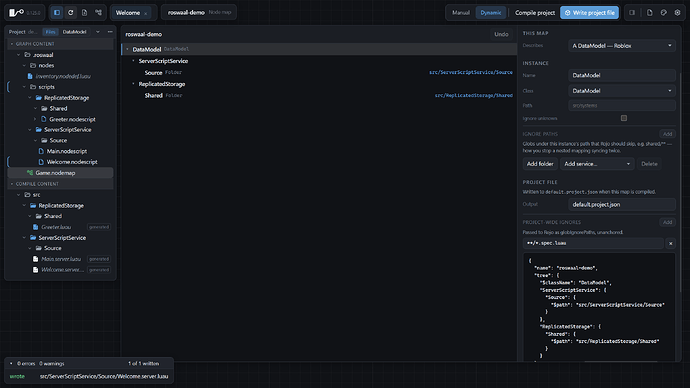Screen dimensions: 690x388
Task: Click the Path input field
Action: 622,106
